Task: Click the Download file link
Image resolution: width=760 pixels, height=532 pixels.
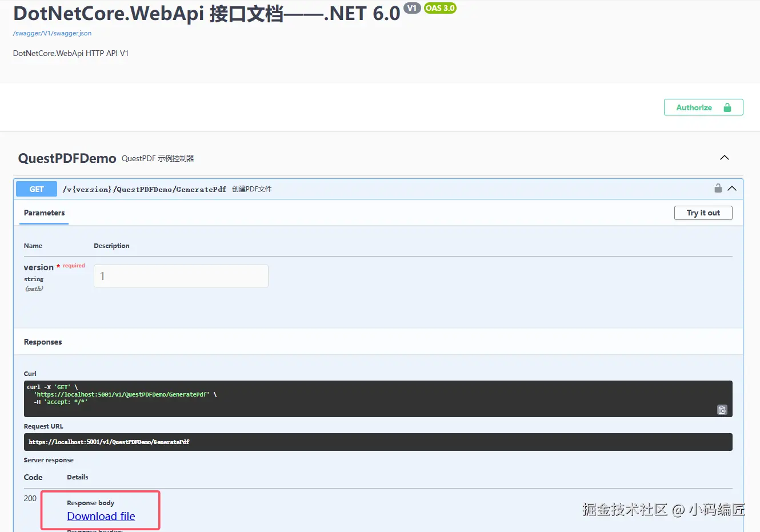Action: (x=101, y=516)
